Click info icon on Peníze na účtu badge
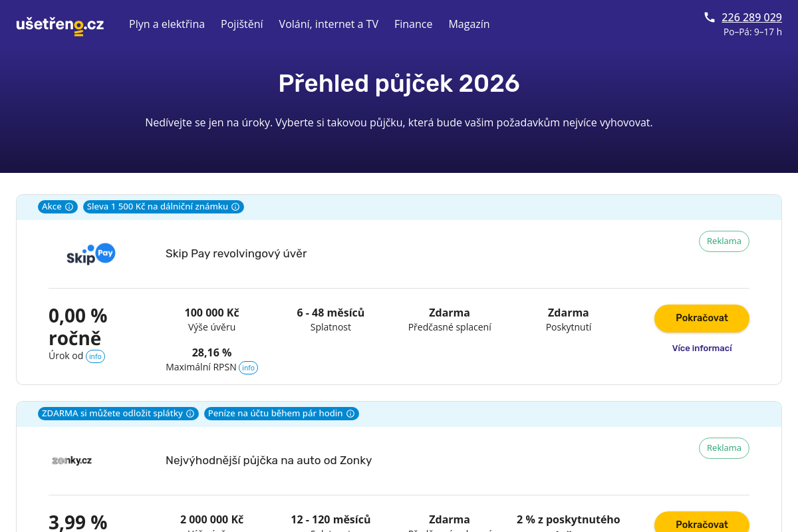This screenshot has width=798, height=532. point(350,414)
